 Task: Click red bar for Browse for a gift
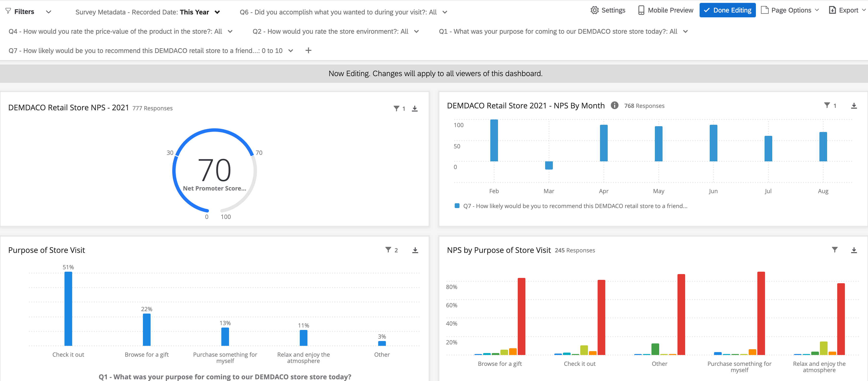pyautogui.click(x=521, y=316)
